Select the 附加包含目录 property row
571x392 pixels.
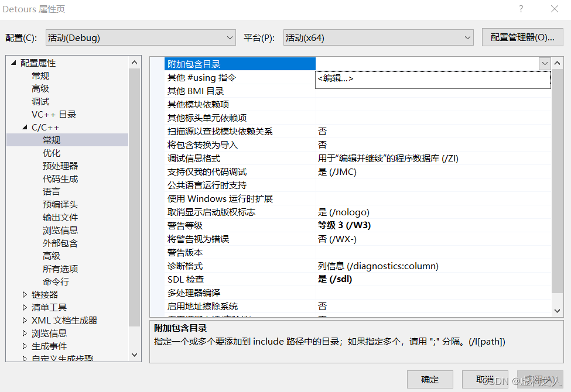(240, 64)
